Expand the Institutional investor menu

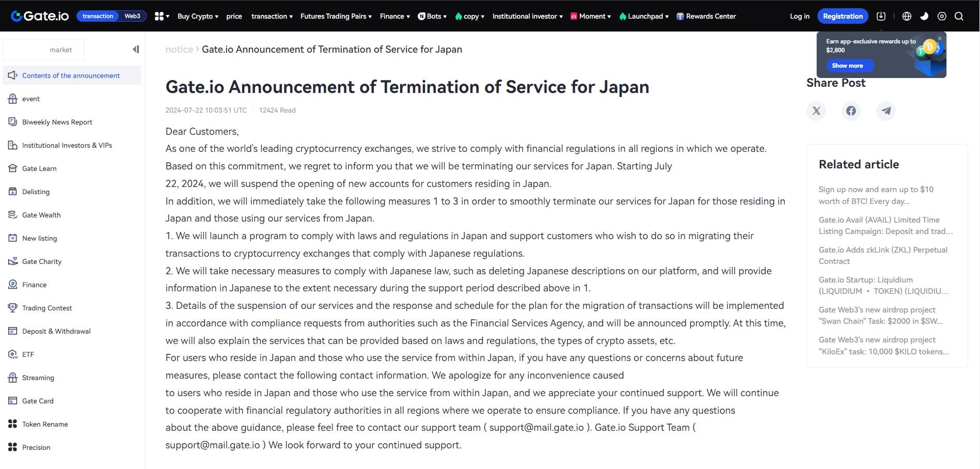(x=525, y=16)
